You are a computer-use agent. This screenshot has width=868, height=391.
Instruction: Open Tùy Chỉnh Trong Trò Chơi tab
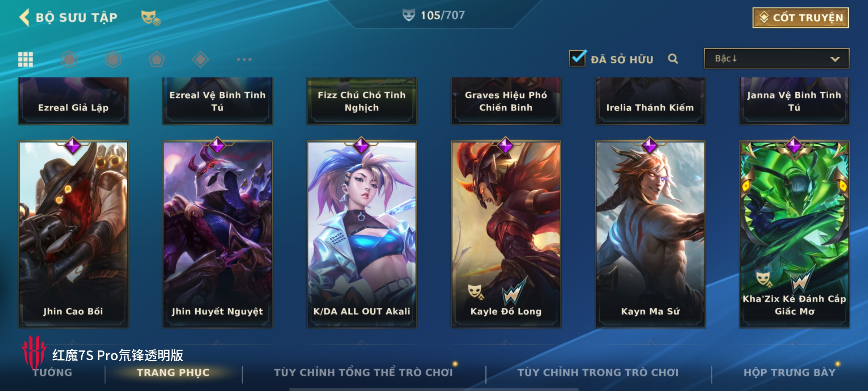598,372
